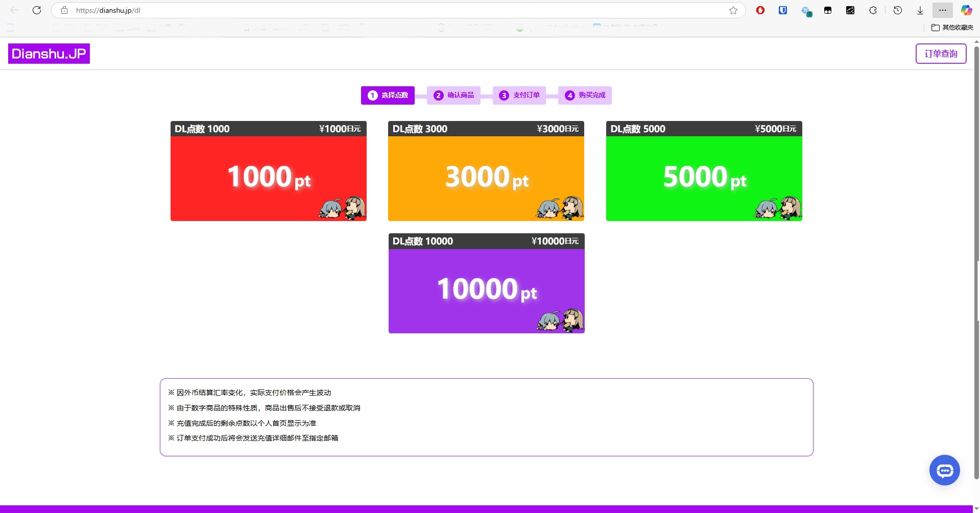Click the address bar URL field
980x513 pixels.
pos(398,10)
